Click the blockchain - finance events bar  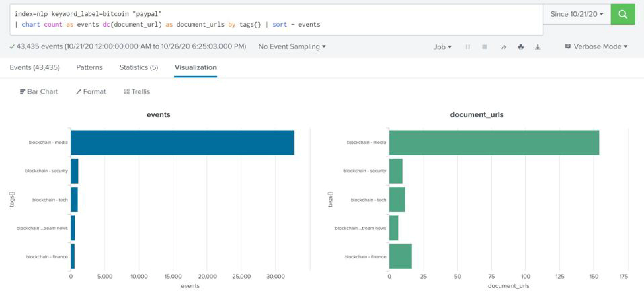pos(72,256)
